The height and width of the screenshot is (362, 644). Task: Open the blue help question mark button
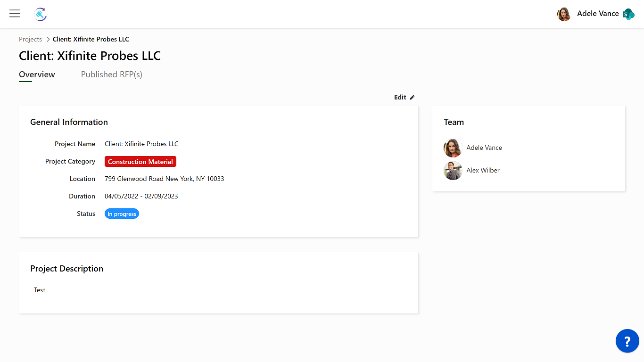pyautogui.click(x=627, y=341)
